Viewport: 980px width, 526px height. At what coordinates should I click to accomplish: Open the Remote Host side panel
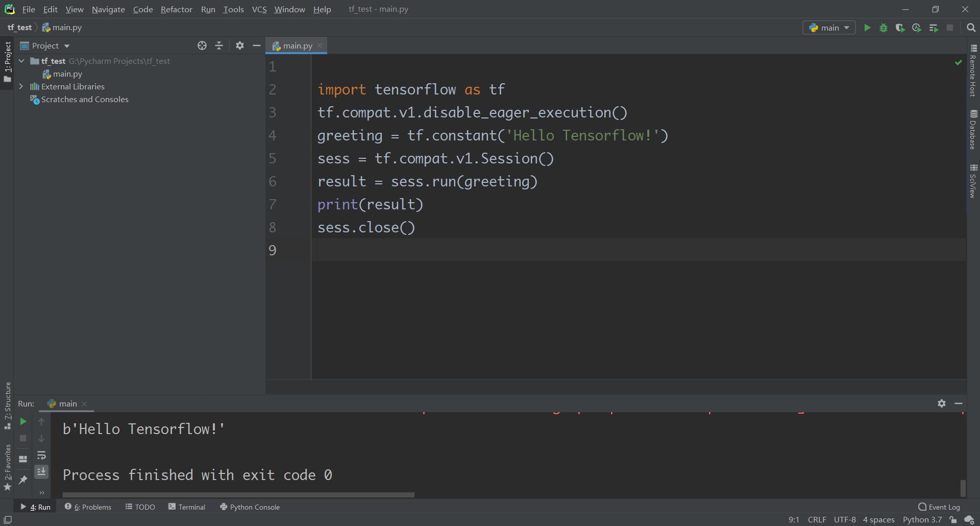point(973,70)
